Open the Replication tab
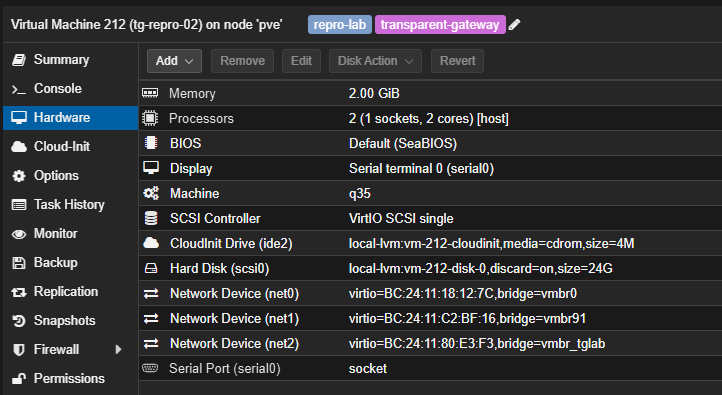 click(70, 291)
